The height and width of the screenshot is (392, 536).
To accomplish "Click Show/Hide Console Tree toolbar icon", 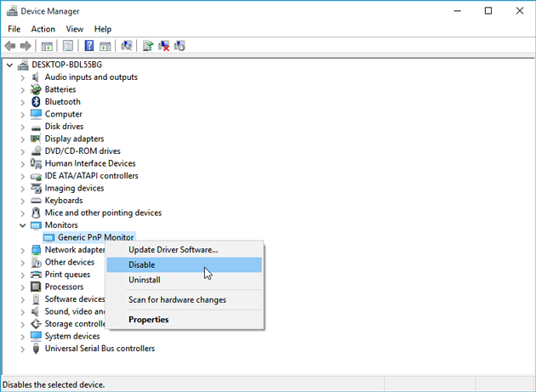I will pos(47,46).
